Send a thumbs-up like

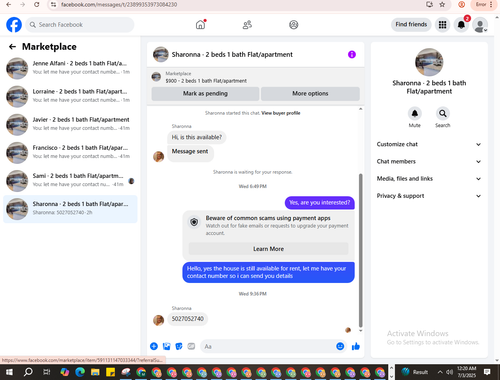(x=356, y=346)
